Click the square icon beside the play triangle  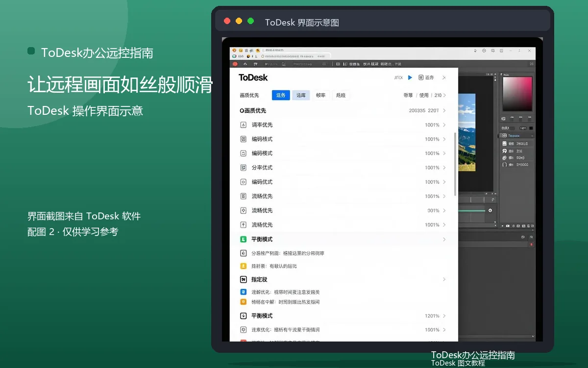click(x=420, y=78)
